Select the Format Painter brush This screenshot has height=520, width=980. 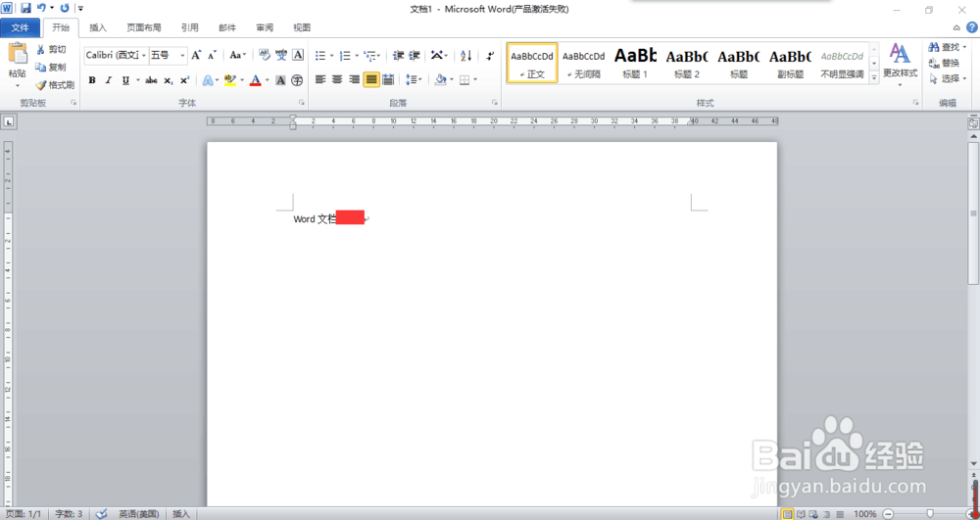coord(41,85)
